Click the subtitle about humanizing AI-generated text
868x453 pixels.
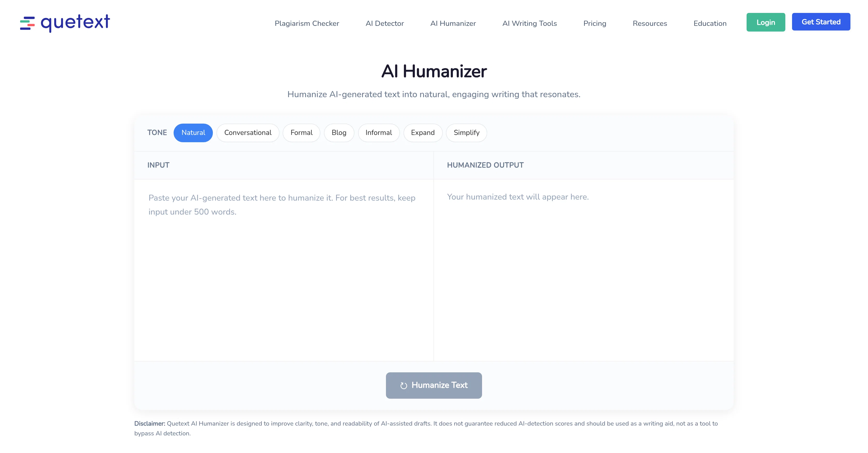[x=434, y=94]
